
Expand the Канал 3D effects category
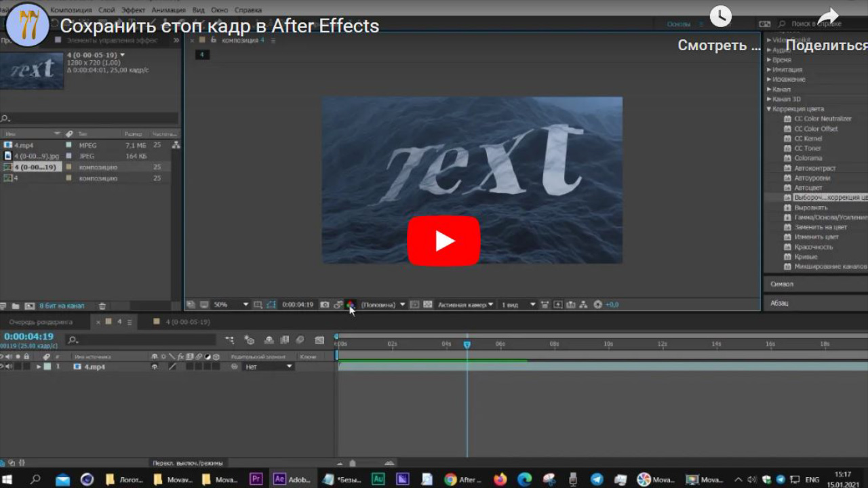(769, 99)
